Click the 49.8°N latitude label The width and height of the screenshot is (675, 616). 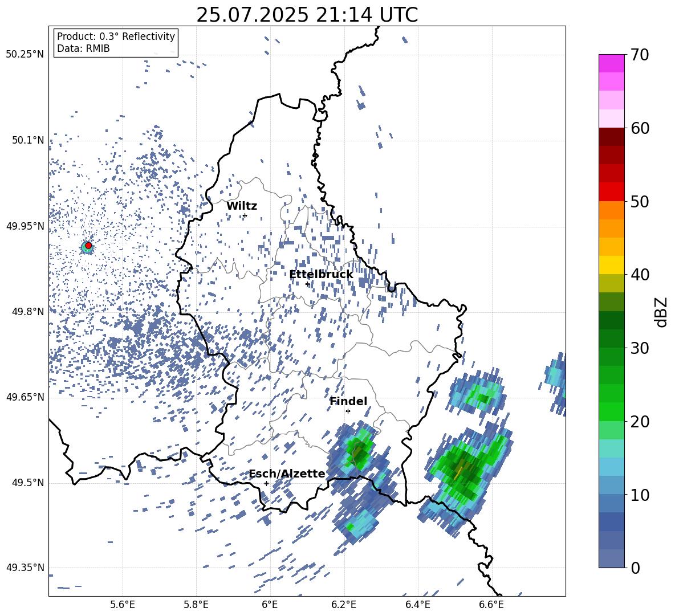click(29, 312)
